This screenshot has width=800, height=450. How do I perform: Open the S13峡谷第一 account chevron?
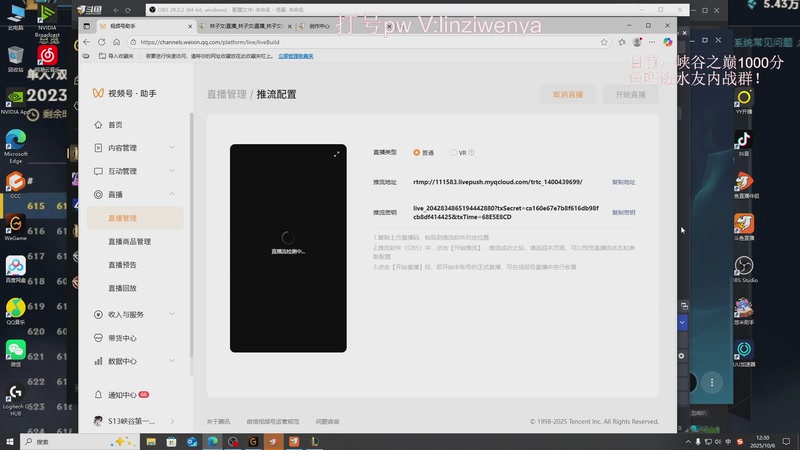172,421
